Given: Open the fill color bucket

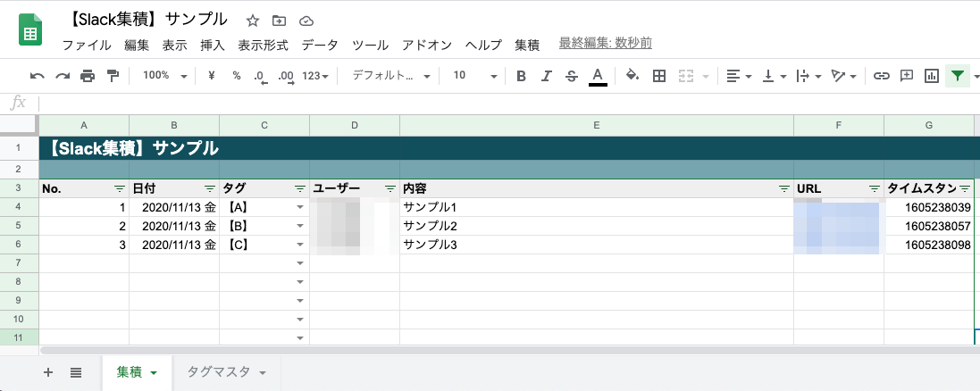Looking at the screenshot, I should point(632,76).
